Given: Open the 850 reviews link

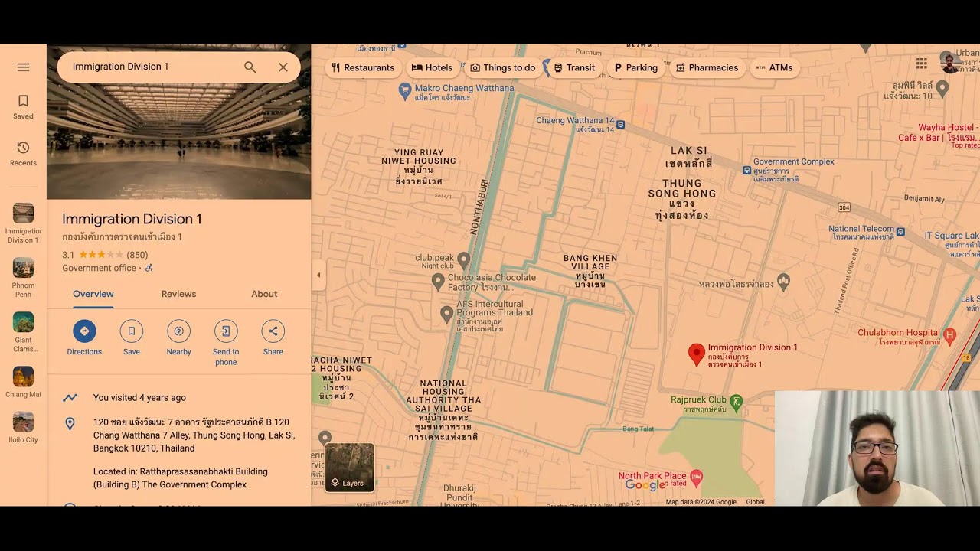Looking at the screenshot, I should point(137,255).
